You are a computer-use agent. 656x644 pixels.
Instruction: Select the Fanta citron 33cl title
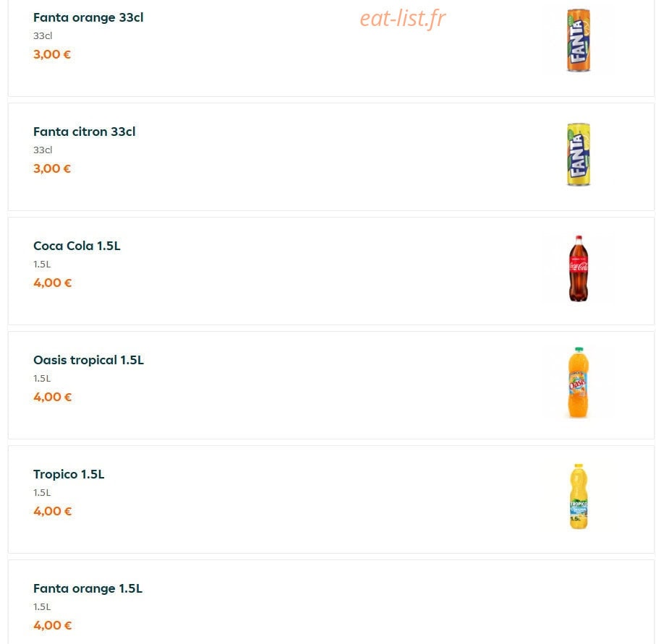click(85, 132)
